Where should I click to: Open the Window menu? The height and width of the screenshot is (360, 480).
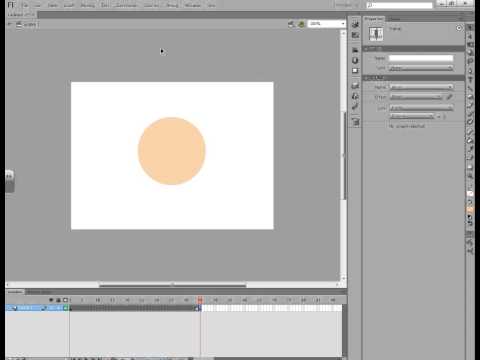(x=193, y=5)
